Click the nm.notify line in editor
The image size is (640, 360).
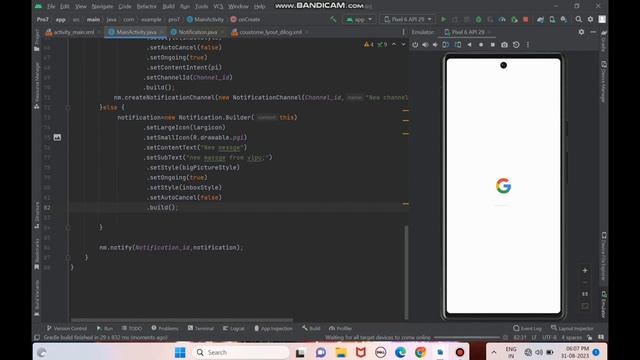[171, 247]
